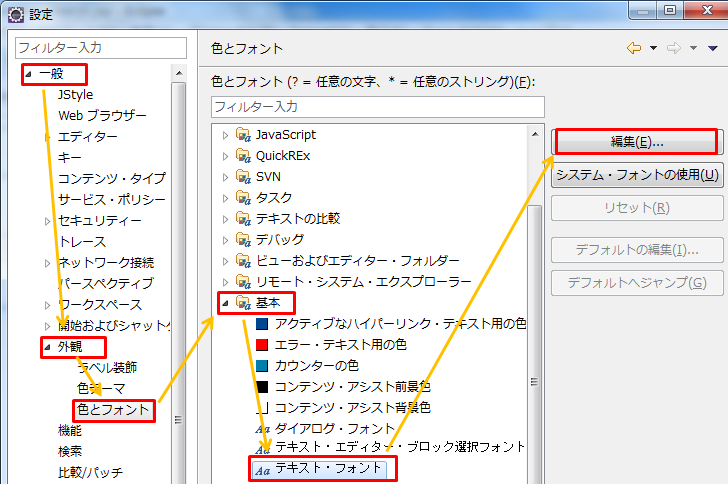Click the left tree scrollbar up arrow
728x484 pixels.
tap(179, 73)
